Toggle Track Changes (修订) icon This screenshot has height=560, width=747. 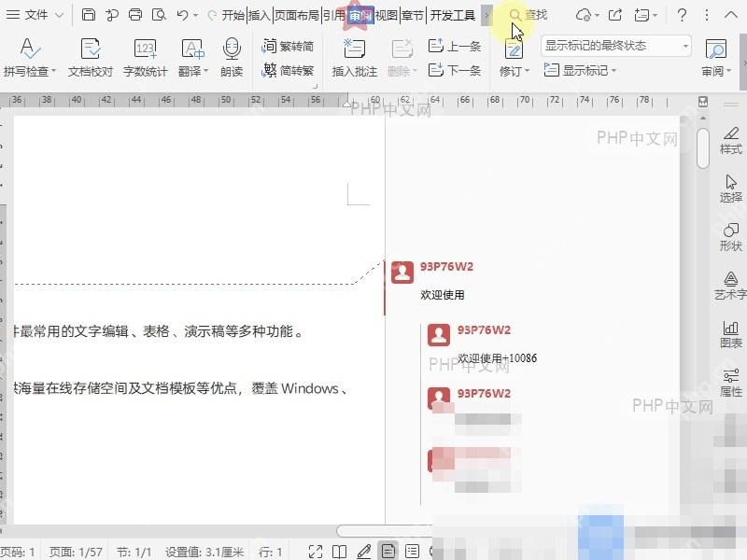(x=514, y=49)
